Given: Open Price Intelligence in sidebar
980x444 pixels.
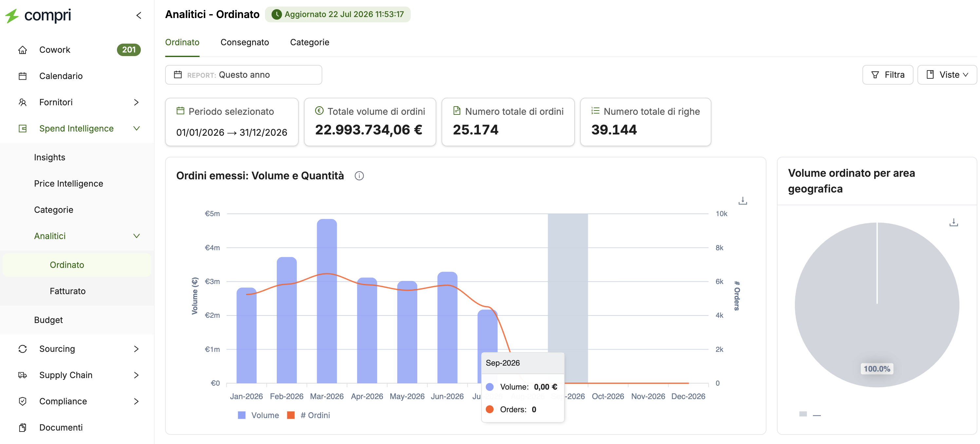Looking at the screenshot, I should click(x=68, y=184).
